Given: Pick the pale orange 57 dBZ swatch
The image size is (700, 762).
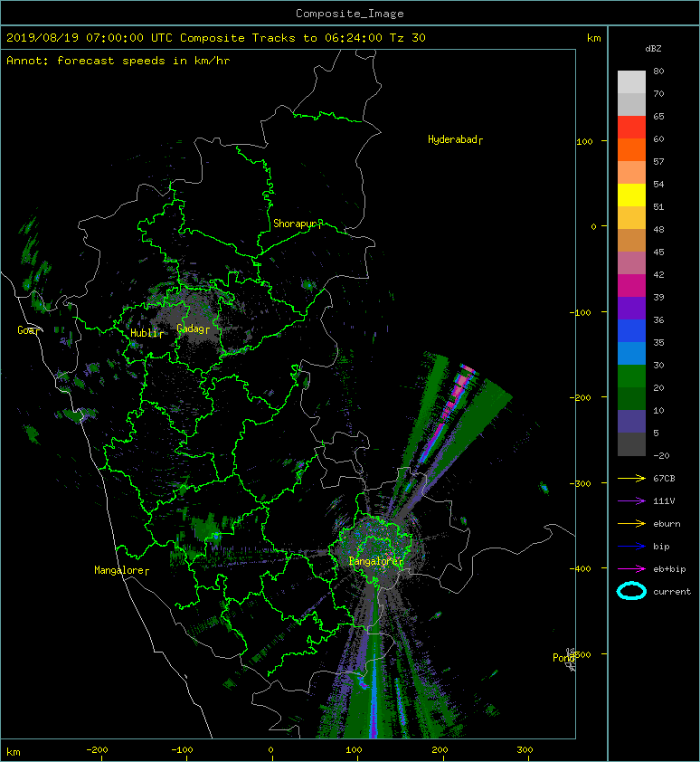Looking at the screenshot, I should point(631,173).
